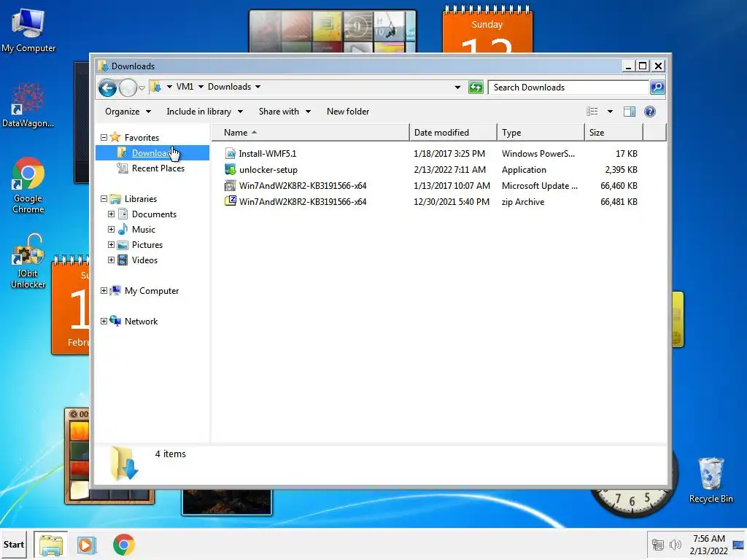
Task: Open the view options dropdown arrow
Action: pyautogui.click(x=610, y=112)
